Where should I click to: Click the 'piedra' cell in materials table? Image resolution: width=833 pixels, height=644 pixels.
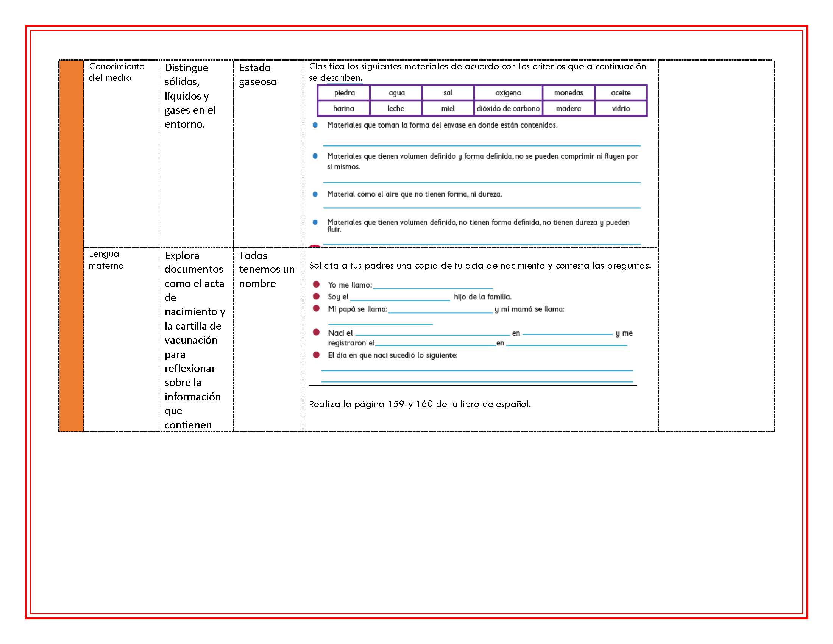click(344, 93)
